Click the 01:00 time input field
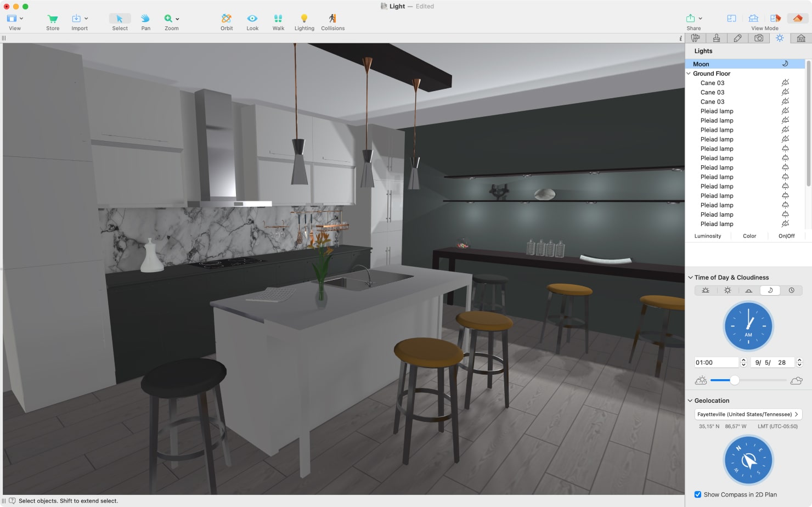This screenshot has height=507, width=812. [716, 363]
